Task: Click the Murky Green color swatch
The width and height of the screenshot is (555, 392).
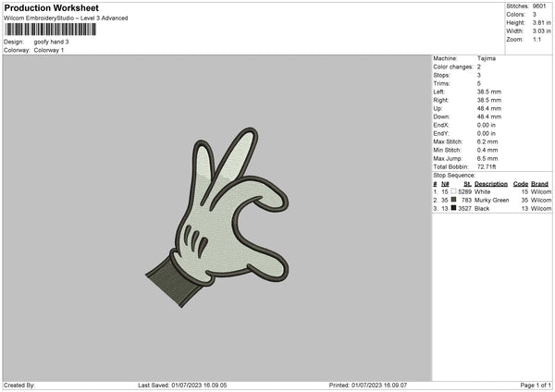Action: point(453,200)
